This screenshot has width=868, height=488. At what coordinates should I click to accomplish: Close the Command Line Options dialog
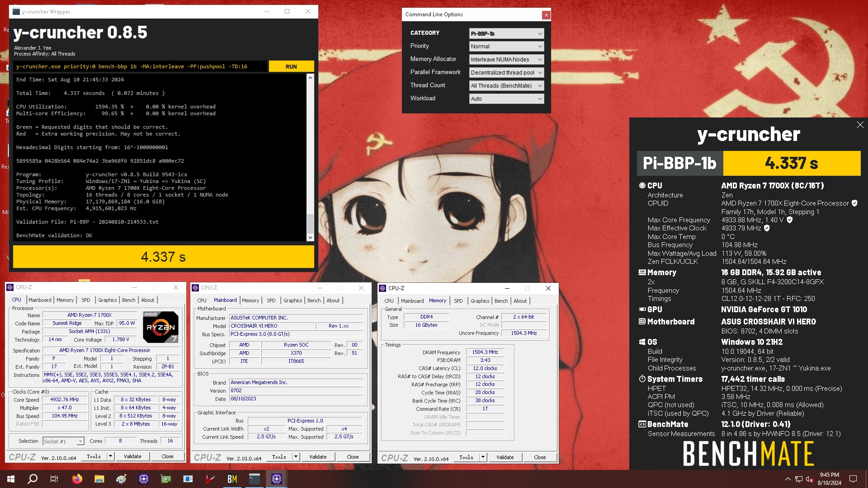[x=546, y=15]
